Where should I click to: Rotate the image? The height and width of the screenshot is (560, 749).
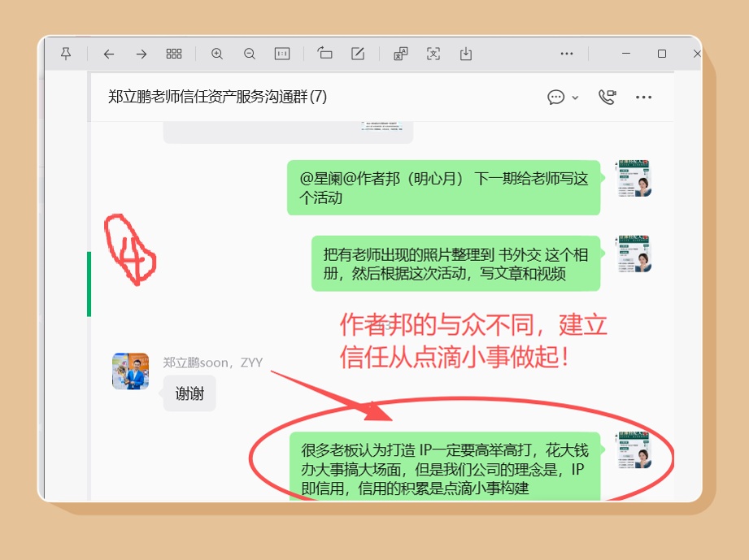click(x=325, y=54)
